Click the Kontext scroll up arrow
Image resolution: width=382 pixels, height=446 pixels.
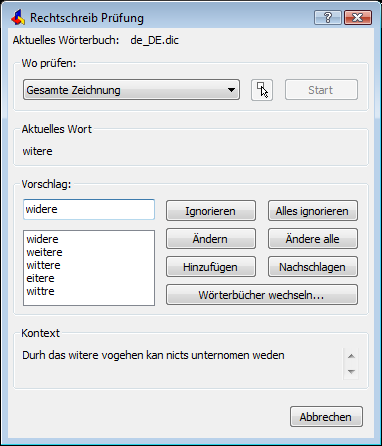[351, 356]
